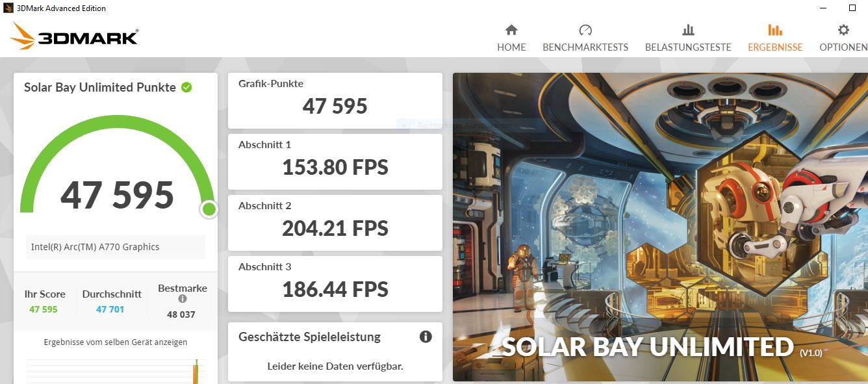This screenshot has height=384, width=868.
Task: Click the Leider keine Daten verfügbar message
Action: point(335,366)
